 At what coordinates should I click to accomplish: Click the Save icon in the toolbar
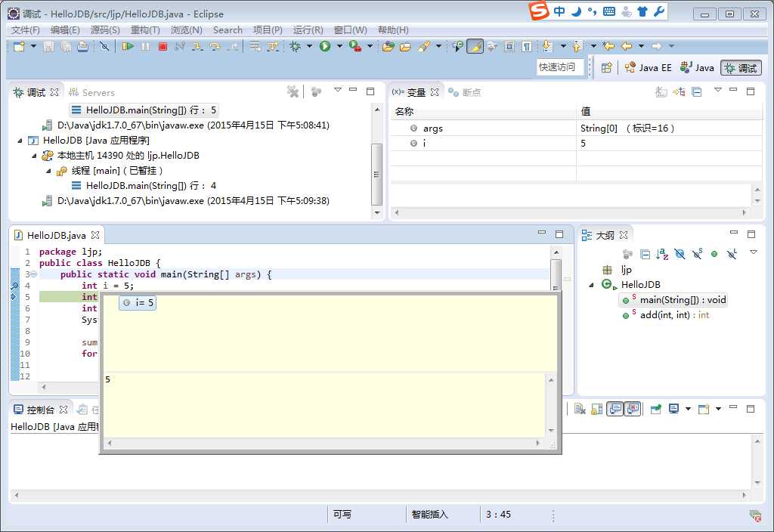pyautogui.click(x=48, y=46)
